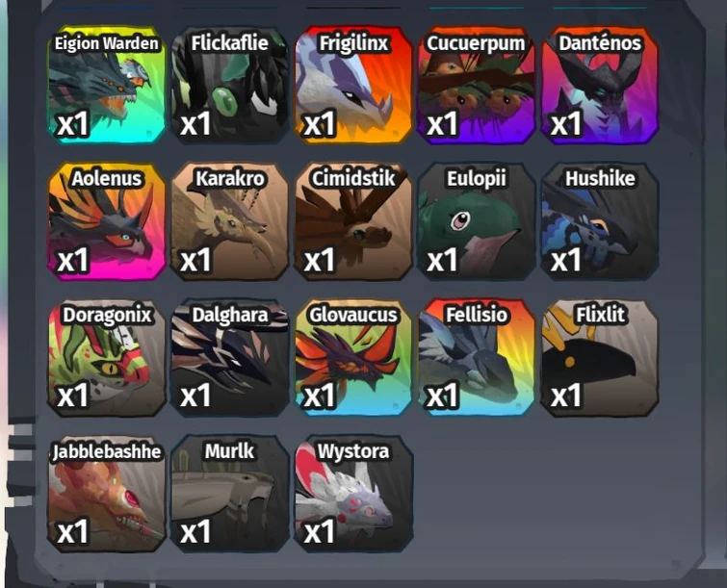The width and height of the screenshot is (727, 588).
Task: Select the Danténos creature tile
Action: tap(600, 85)
